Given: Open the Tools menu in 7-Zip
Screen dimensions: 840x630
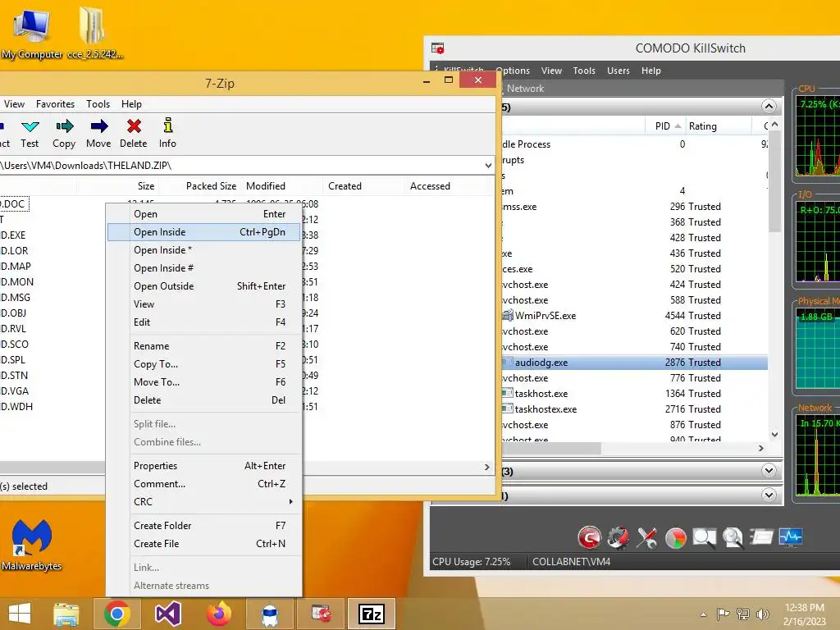Looking at the screenshot, I should pyautogui.click(x=98, y=104).
